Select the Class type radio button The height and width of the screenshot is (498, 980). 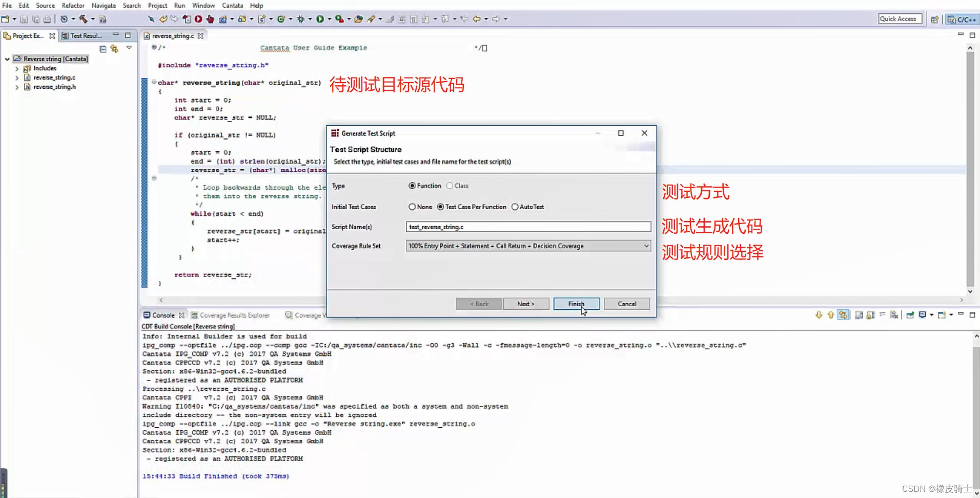[450, 186]
